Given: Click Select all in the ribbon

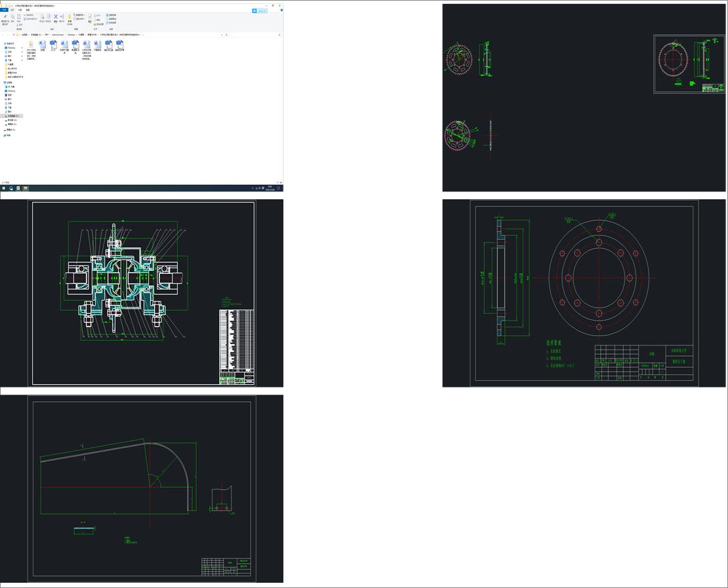Looking at the screenshot, I should coord(112,14).
